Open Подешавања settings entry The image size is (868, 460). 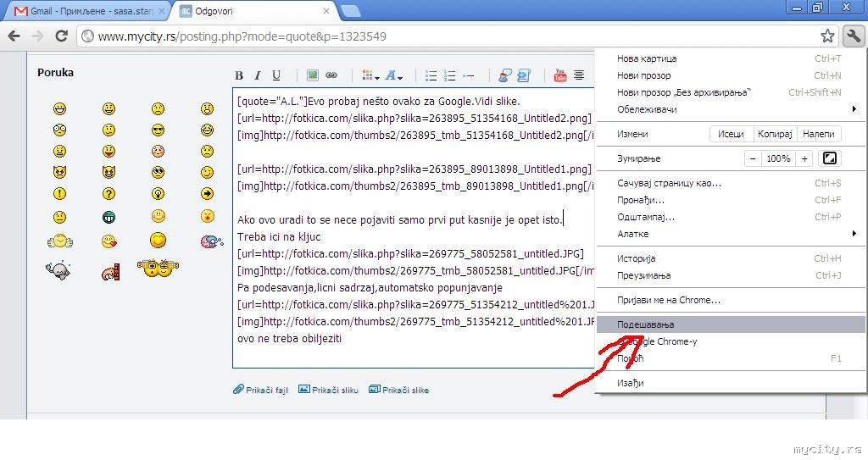[x=731, y=324]
